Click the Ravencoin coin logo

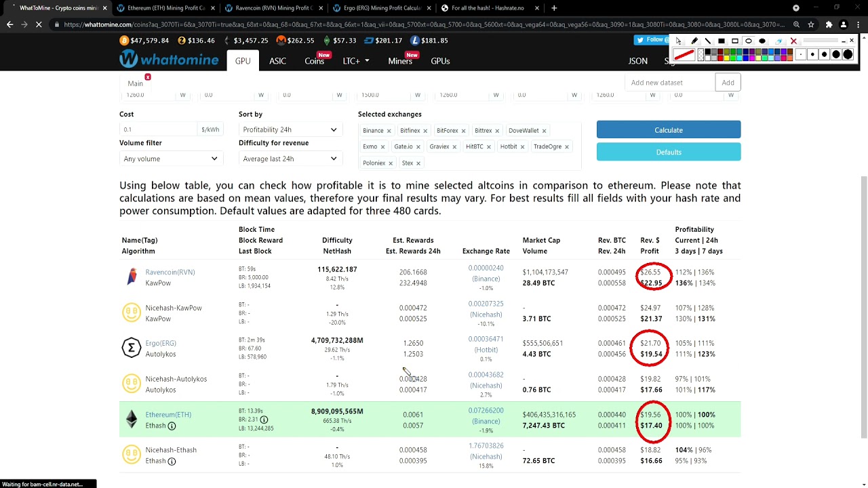[132, 277]
